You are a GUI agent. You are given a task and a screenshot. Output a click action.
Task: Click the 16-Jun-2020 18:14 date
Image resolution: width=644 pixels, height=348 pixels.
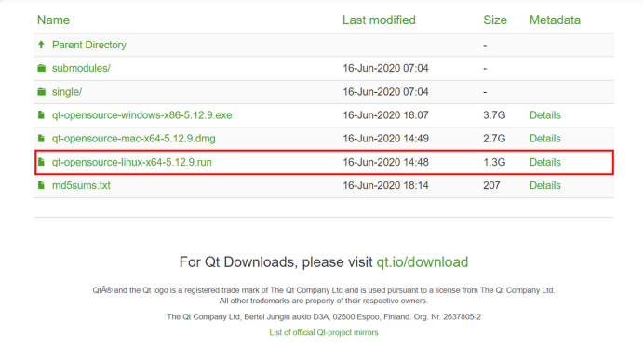(385, 185)
